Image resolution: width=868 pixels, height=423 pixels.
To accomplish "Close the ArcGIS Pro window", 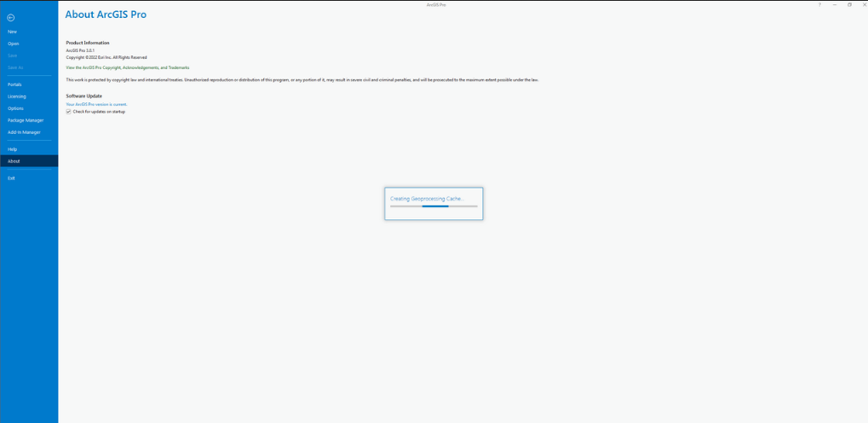I will point(864,4).
